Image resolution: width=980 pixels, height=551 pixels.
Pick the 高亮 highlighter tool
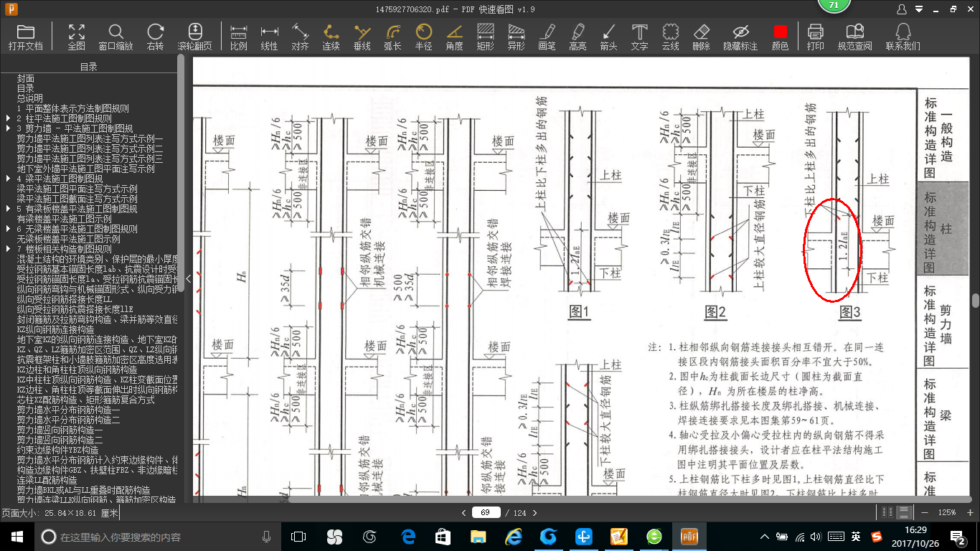pyautogui.click(x=578, y=37)
